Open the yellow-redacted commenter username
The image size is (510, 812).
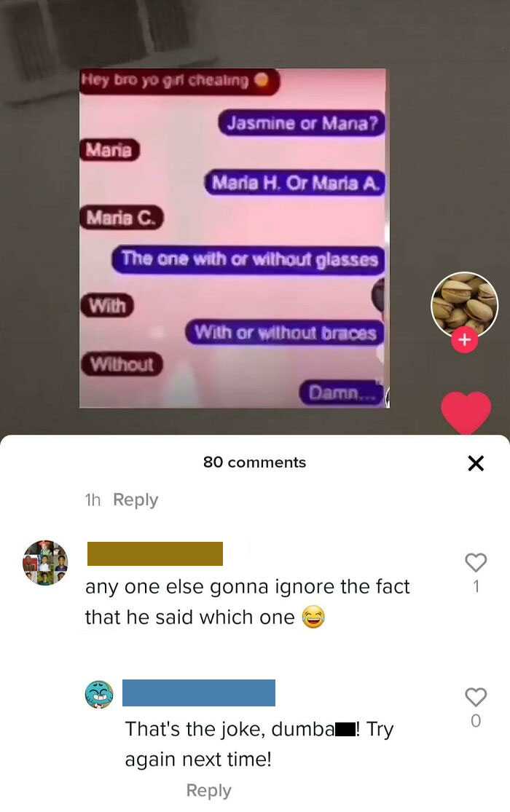(x=155, y=553)
